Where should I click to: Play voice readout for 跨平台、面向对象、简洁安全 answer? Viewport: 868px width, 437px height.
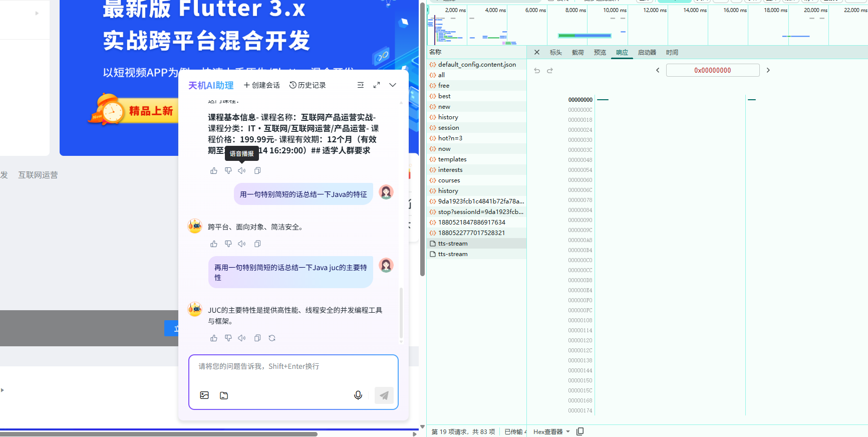pyautogui.click(x=242, y=244)
